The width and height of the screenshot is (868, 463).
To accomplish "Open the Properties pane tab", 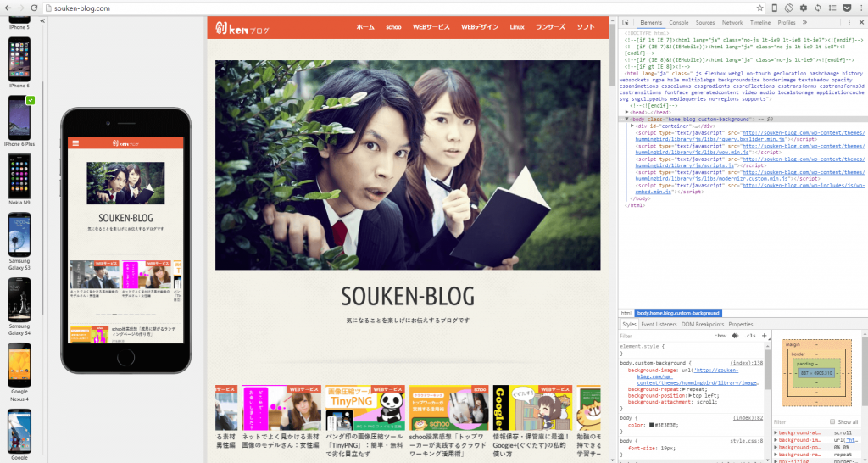I will [x=741, y=324].
